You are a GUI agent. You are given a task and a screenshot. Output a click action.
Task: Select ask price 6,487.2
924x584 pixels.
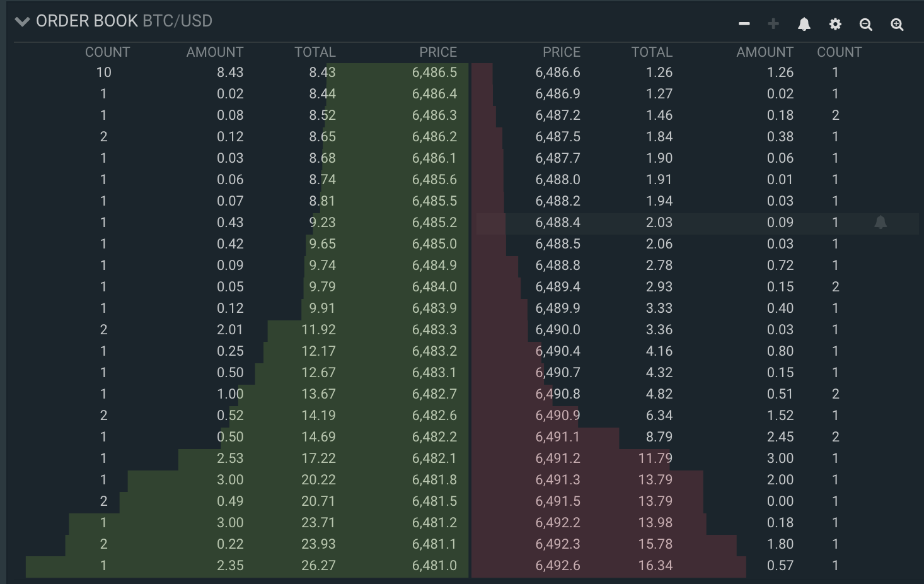(x=558, y=115)
